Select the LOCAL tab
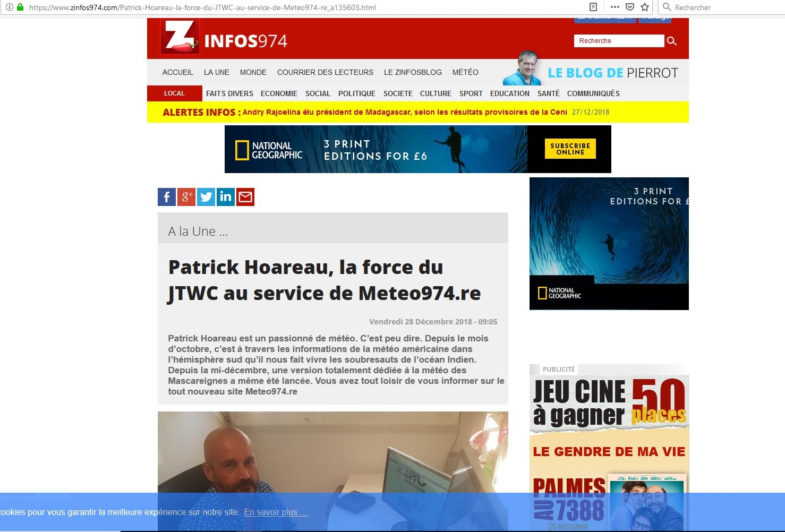 click(175, 93)
